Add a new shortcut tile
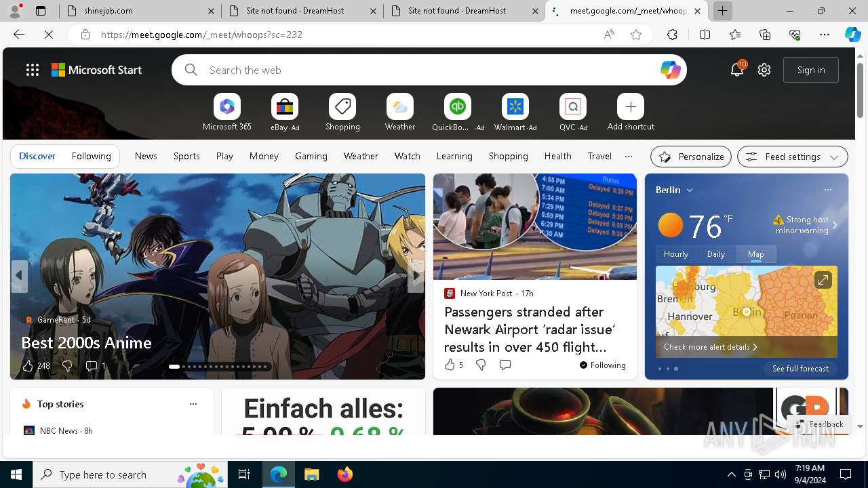This screenshot has width=868, height=488. [x=631, y=113]
